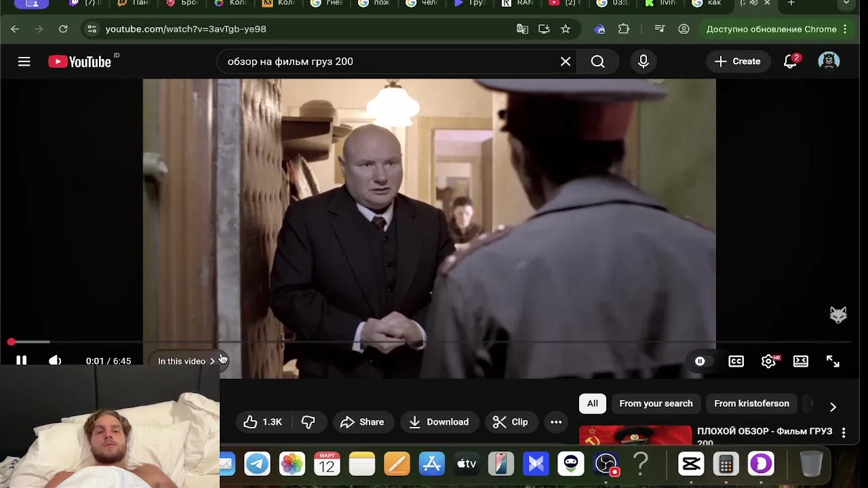The height and width of the screenshot is (488, 868).
Task: Go forward in Chrome
Action: tap(39, 29)
